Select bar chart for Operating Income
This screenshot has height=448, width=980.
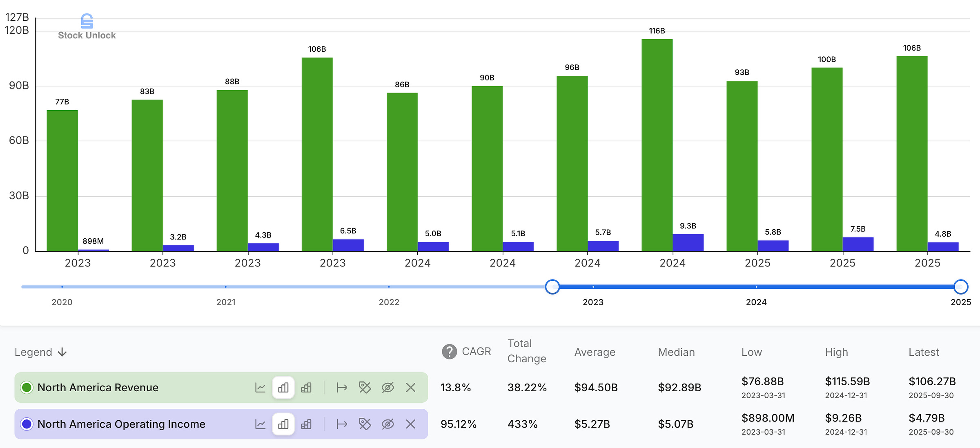pos(283,424)
